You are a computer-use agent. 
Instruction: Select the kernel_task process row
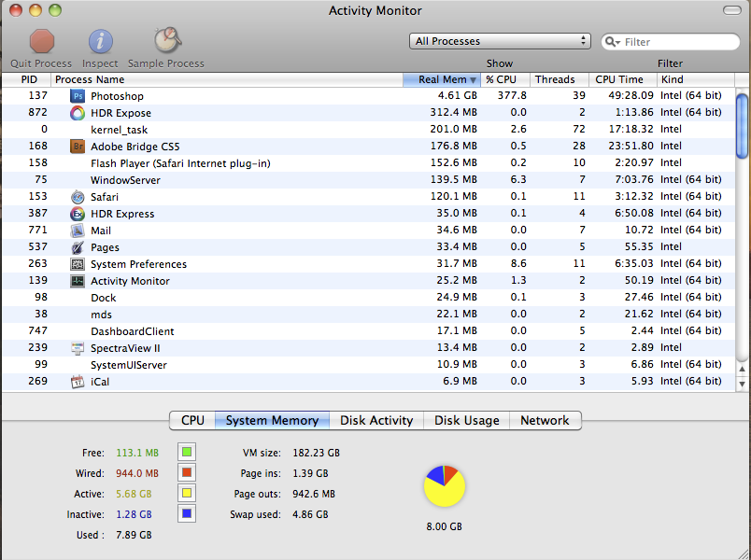(x=368, y=129)
